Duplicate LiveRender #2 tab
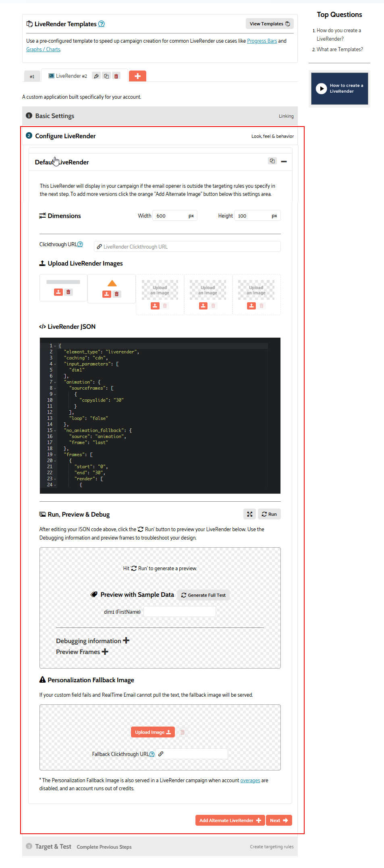This screenshot has width=384, height=868. click(106, 76)
